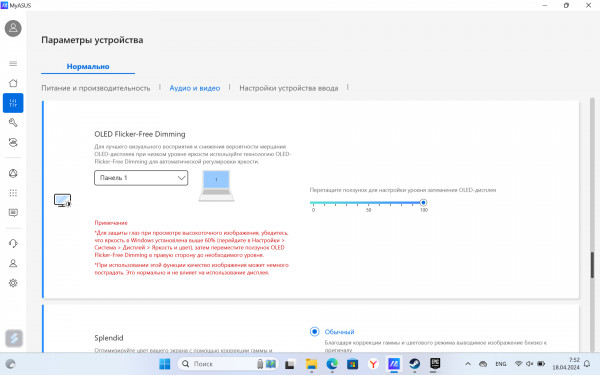Image resolution: width=600 pixels, height=375 pixels.
Task: Click the red Примечание note label
Action: point(111,223)
